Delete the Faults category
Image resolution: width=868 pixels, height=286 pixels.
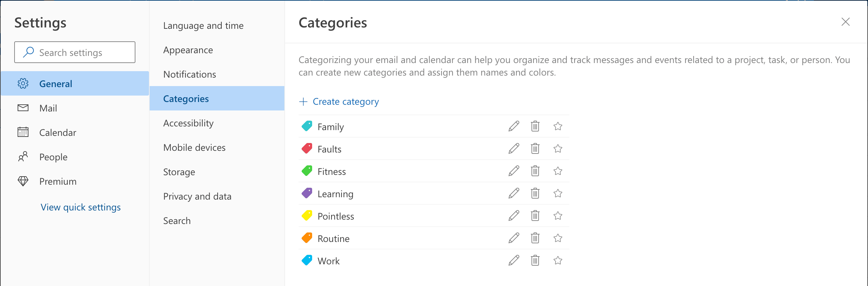[535, 148]
